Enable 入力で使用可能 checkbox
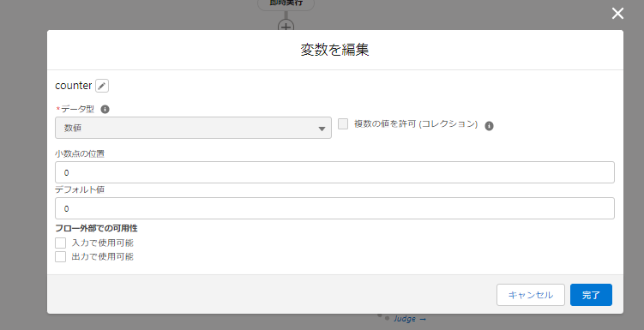This screenshot has width=644, height=330. (x=60, y=243)
